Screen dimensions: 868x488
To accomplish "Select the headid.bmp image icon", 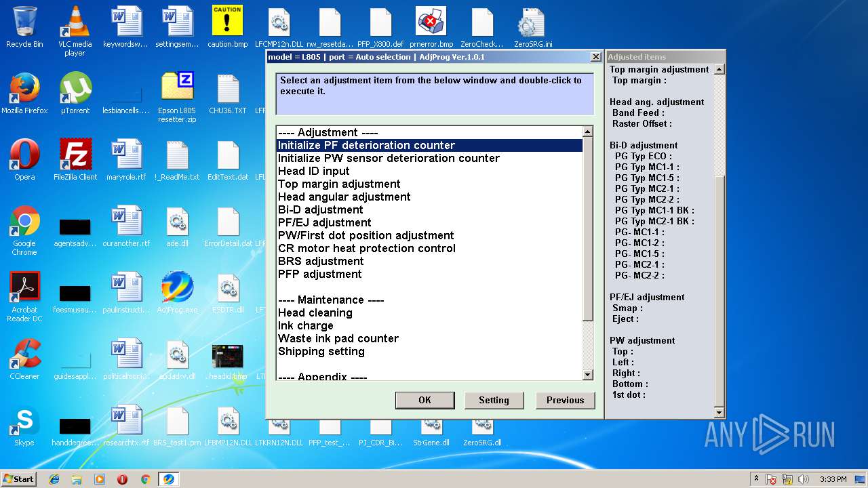I will [x=227, y=362].
